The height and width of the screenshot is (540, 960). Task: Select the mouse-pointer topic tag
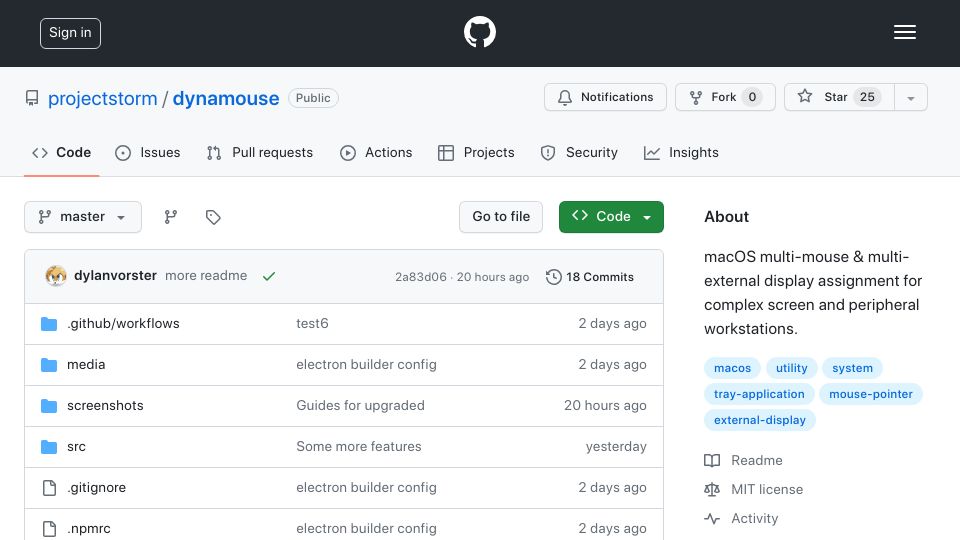click(x=871, y=394)
